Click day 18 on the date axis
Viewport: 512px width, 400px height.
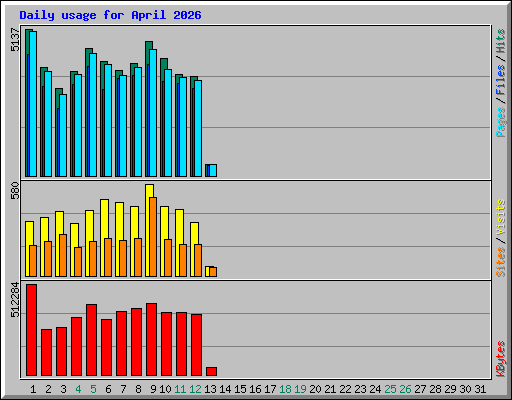point(285,389)
